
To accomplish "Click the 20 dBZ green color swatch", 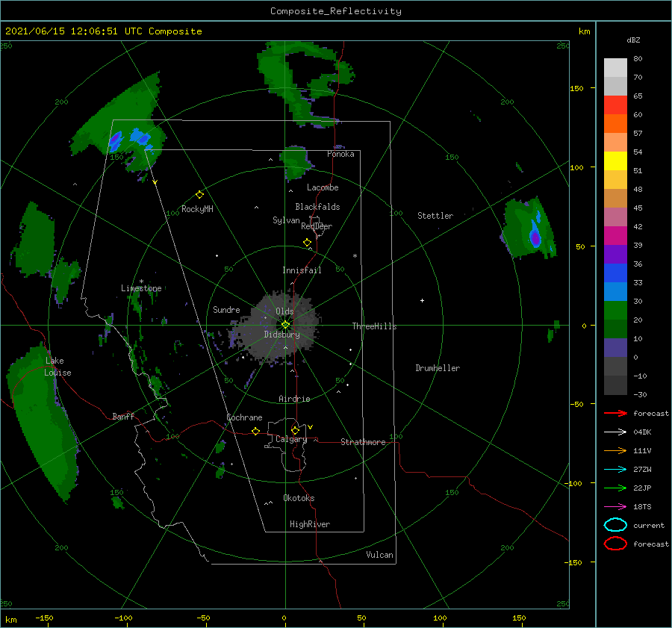I will (615, 310).
